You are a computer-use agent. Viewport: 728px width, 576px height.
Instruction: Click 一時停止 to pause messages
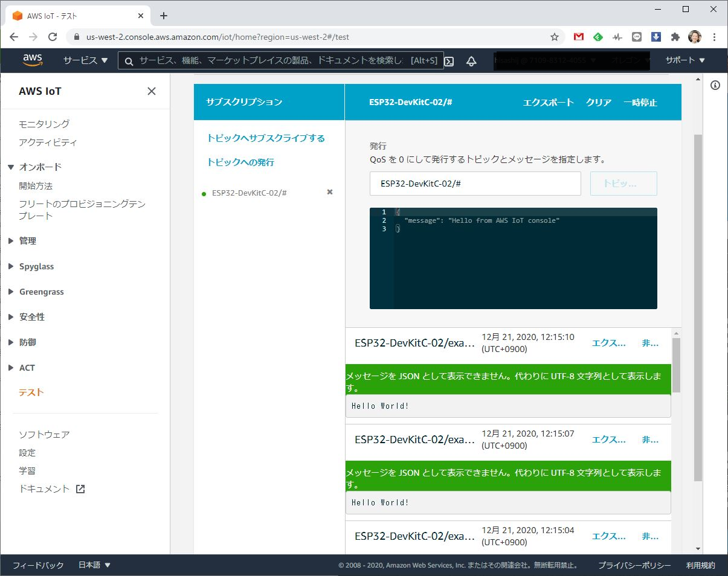coord(640,103)
